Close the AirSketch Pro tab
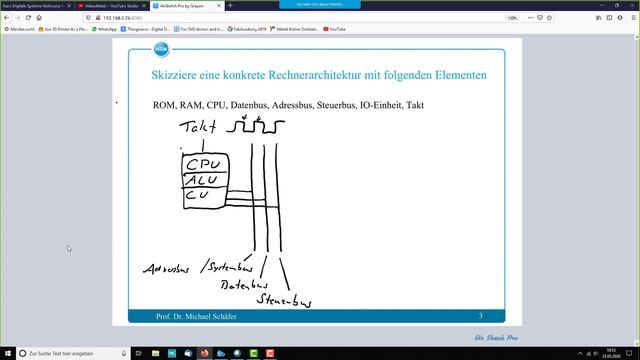 click(219, 6)
